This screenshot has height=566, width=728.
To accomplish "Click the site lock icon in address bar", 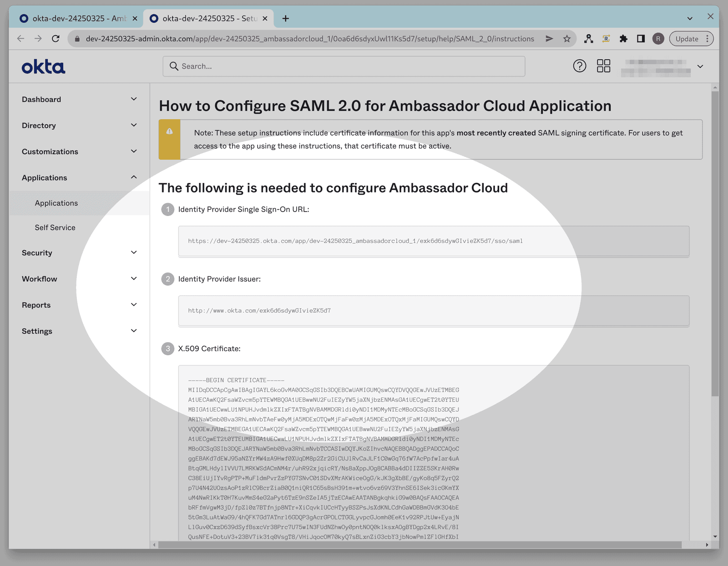I will pos(77,39).
